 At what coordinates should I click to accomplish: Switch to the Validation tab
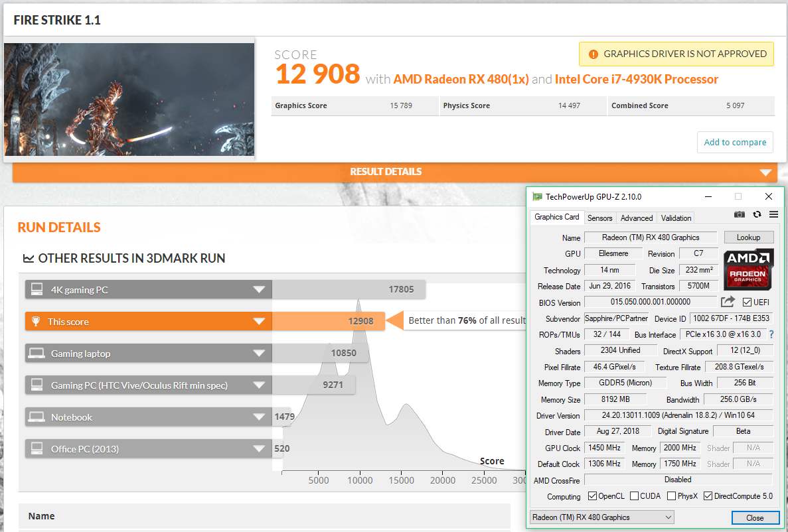click(676, 218)
